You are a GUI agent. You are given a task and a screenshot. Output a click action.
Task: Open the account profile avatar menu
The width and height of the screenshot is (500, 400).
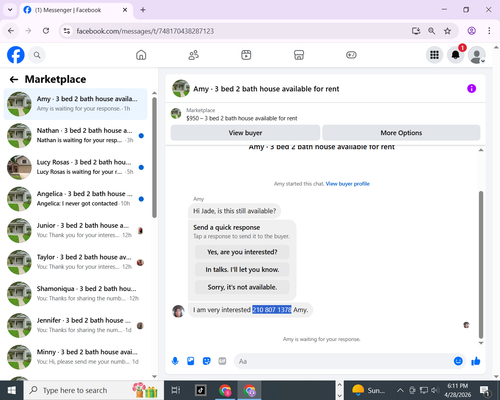tap(477, 55)
